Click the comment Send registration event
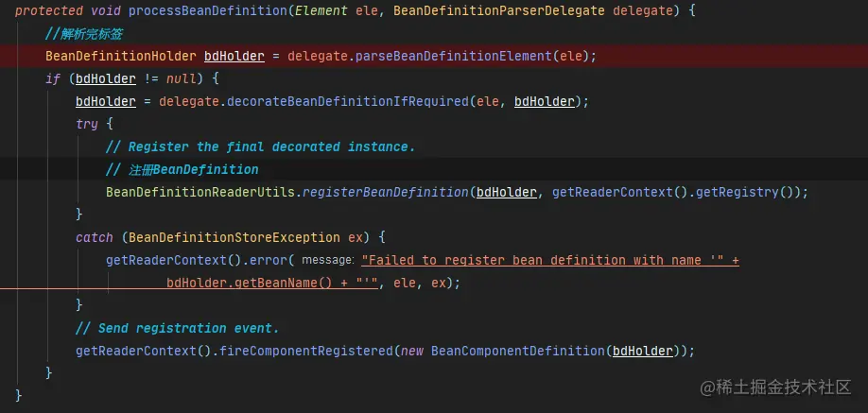Screen dimensions: 868x413 pos(177,328)
